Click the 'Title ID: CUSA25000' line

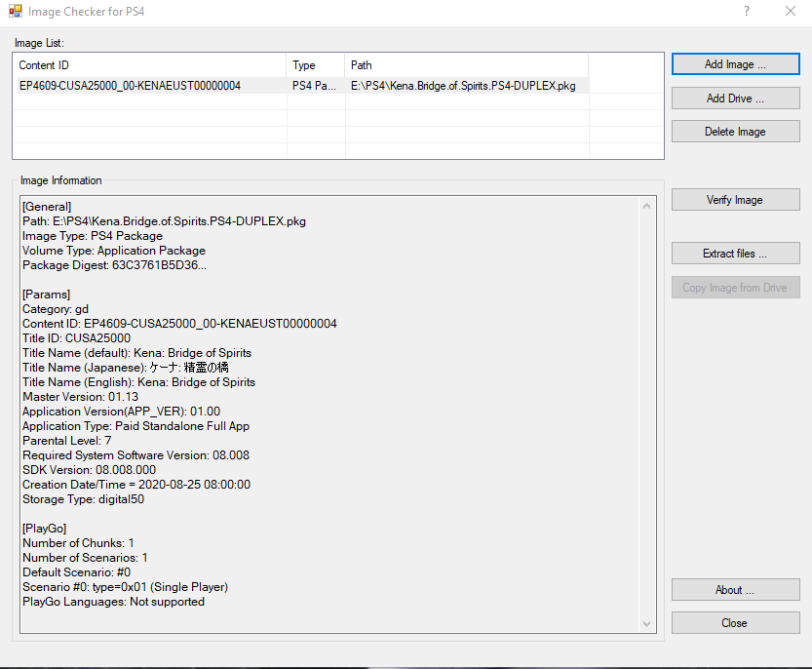coord(77,337)
